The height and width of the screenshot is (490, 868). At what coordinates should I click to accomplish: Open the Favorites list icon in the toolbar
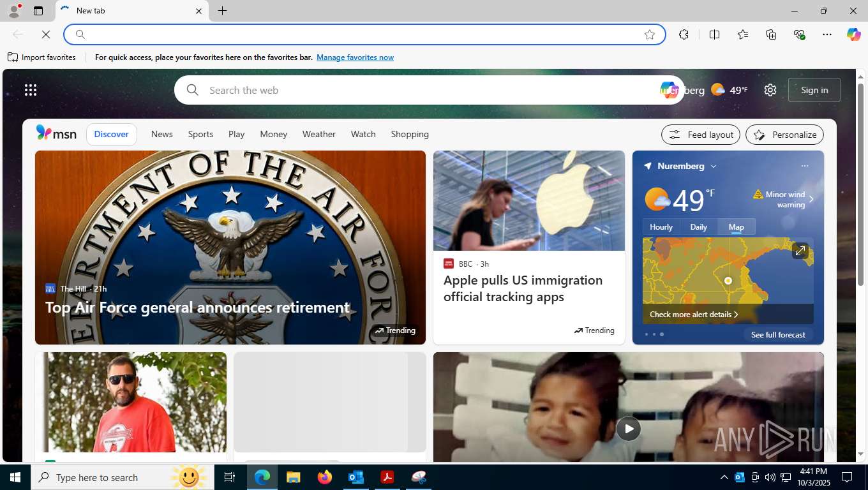click(x=743, y=34)
